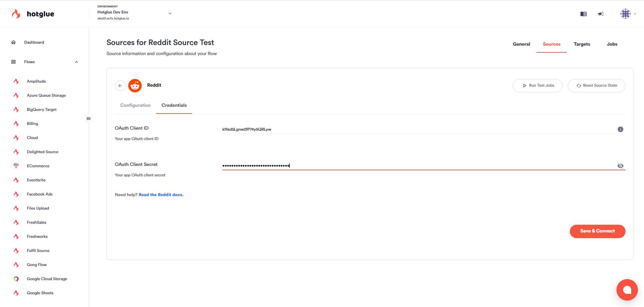Click the ECommerce shop icon

pos(16,166)
